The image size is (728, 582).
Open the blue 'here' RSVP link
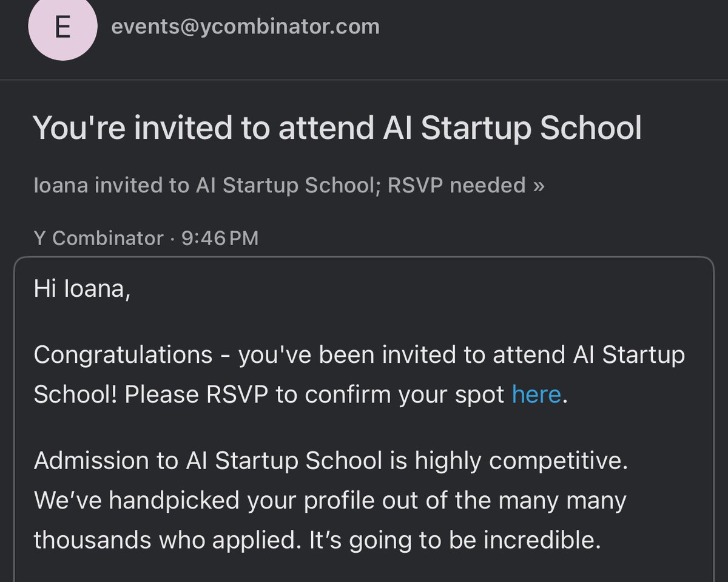coord(536,394)
